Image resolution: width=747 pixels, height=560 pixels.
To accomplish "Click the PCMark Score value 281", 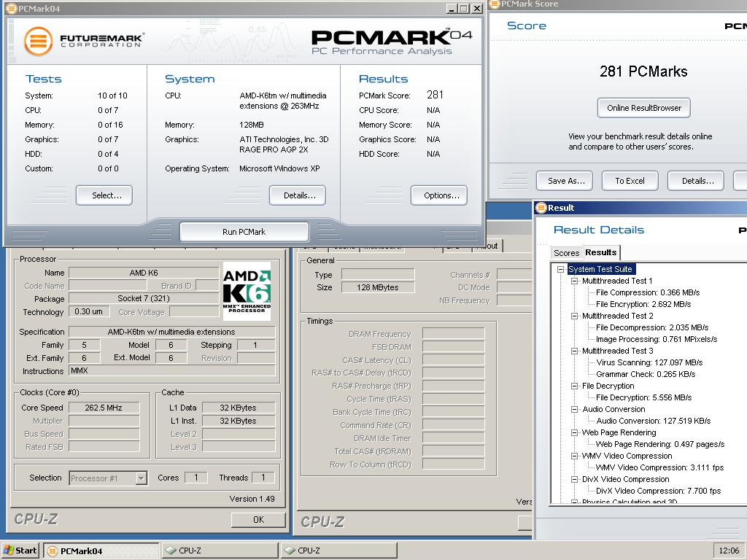I will (435, 95).
